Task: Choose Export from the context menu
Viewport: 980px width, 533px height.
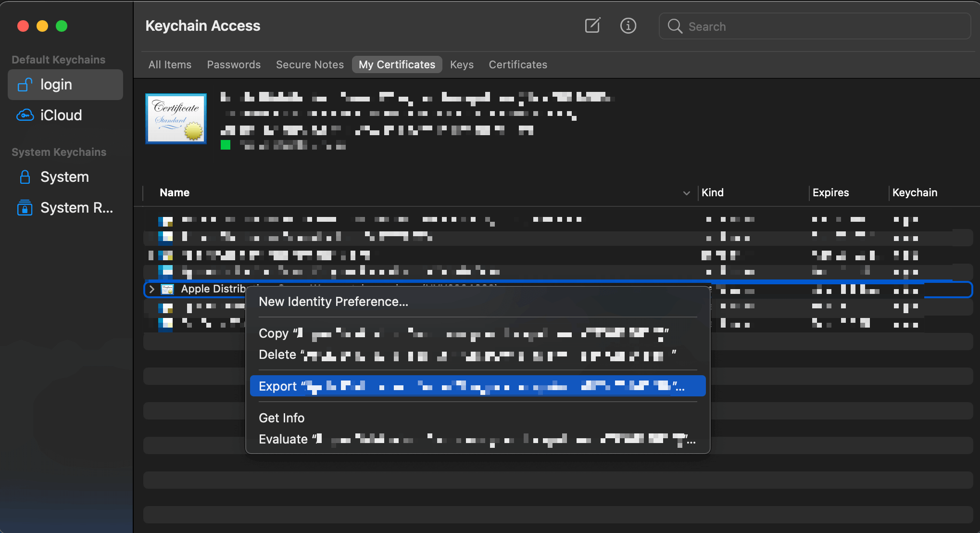Action: (x=278, y=386)
